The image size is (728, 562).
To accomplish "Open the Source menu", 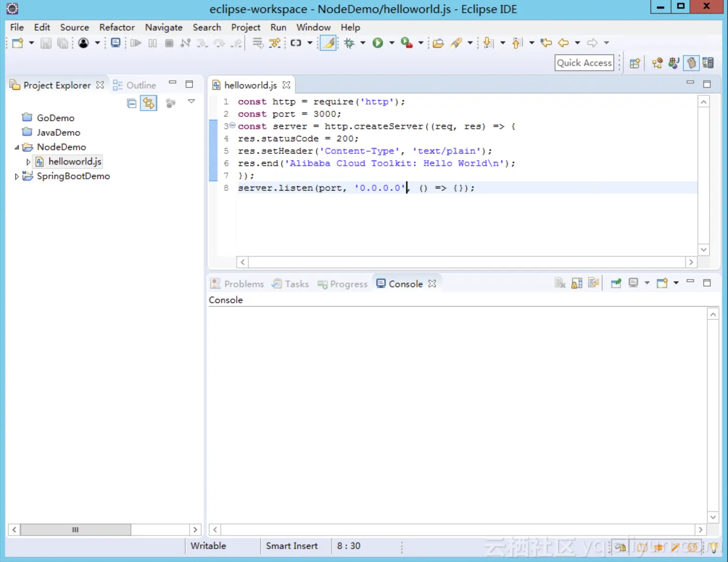I will click(74, 28).
